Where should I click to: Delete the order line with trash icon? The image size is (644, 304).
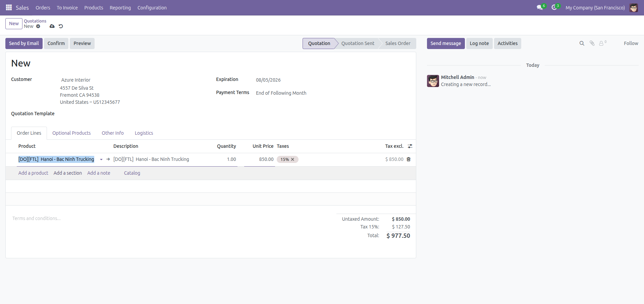409,159
